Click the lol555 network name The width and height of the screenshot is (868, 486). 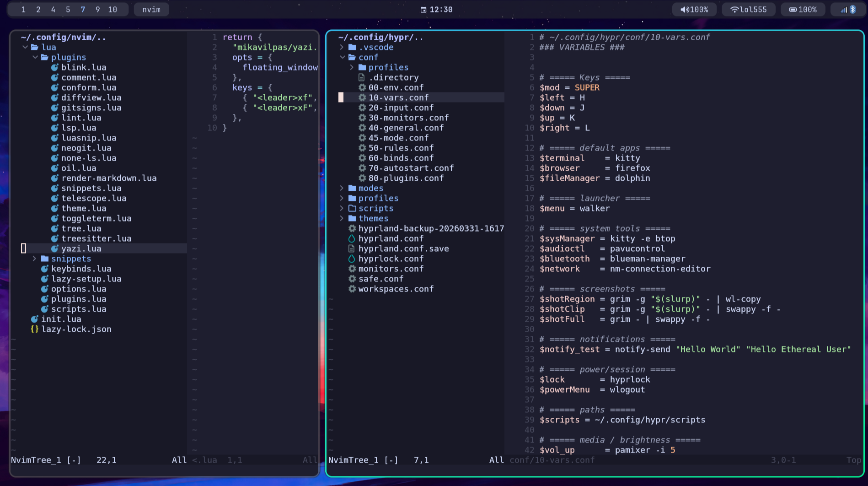[754, 10]
